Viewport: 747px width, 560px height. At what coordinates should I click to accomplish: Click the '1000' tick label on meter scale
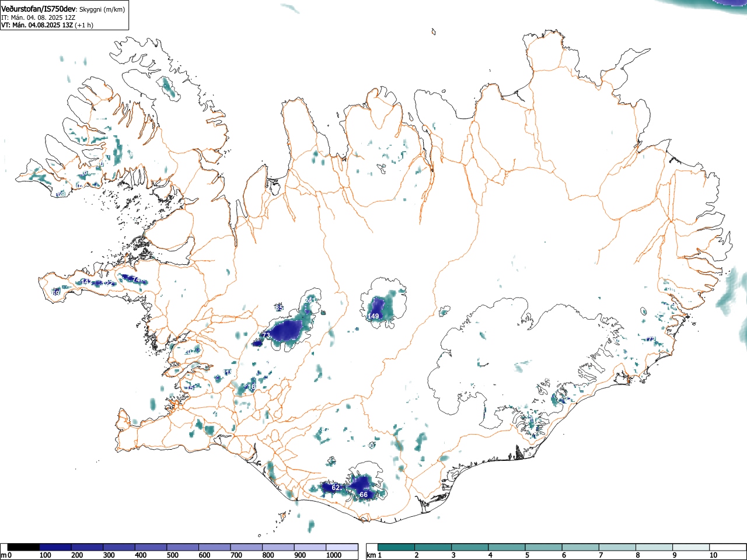(334, 555)
